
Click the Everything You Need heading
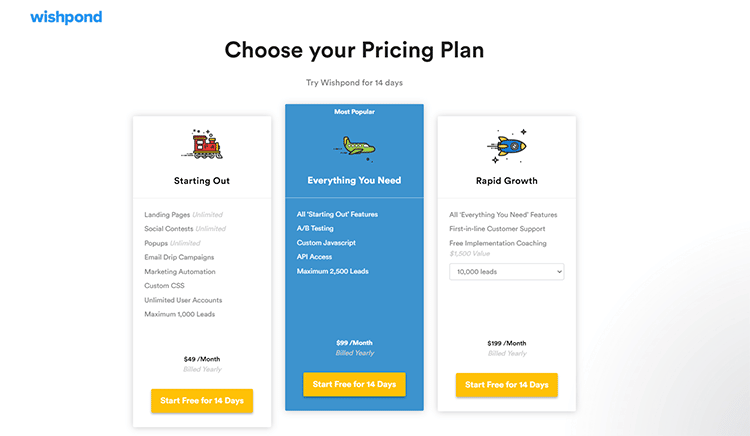click(354, 181)
